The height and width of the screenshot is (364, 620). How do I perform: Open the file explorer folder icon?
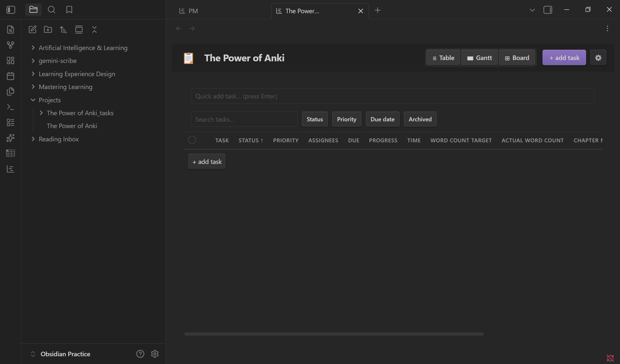(x=33, y=10)
